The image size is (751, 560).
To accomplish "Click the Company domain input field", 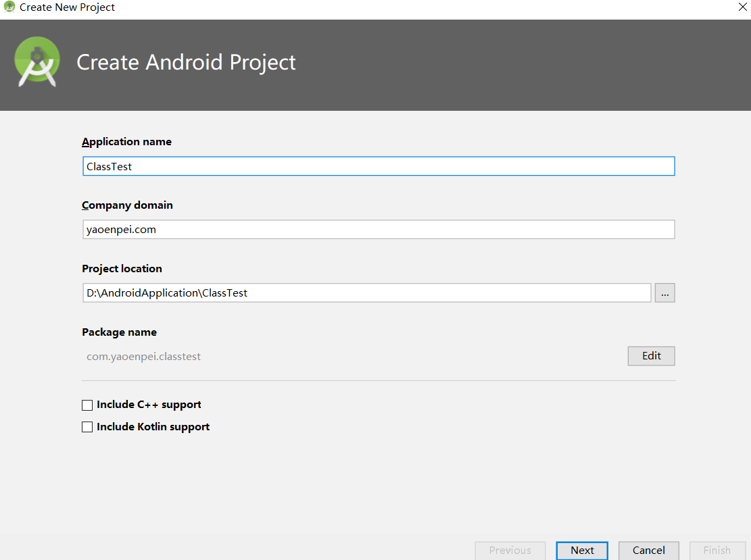I will coord(379,229).
